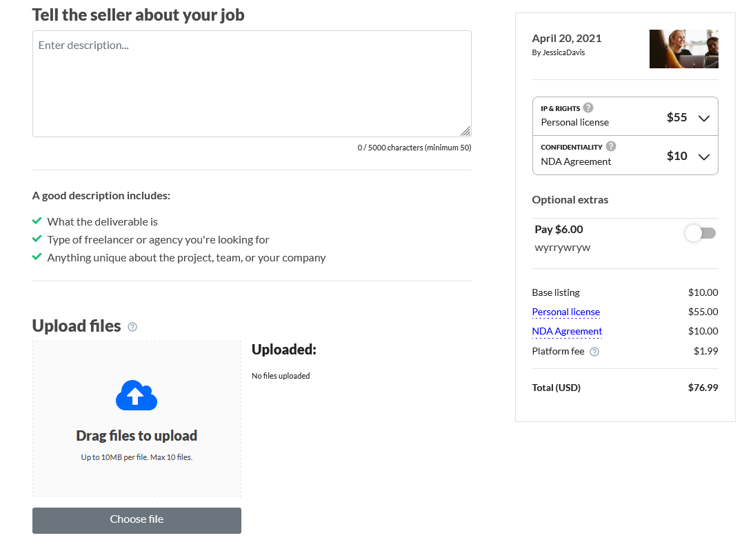Click into the job description text box
Viewport: 753px width, 560px height.
coord(252,83)
